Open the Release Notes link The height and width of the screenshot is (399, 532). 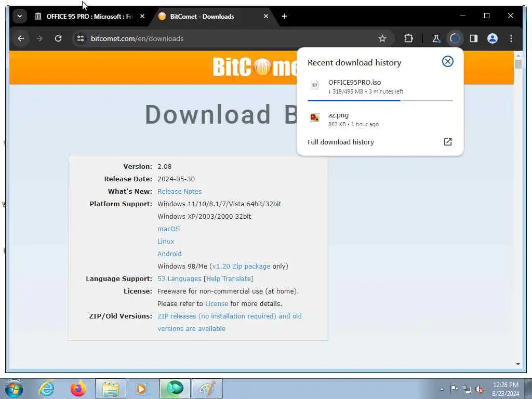[x=179, y=191]
